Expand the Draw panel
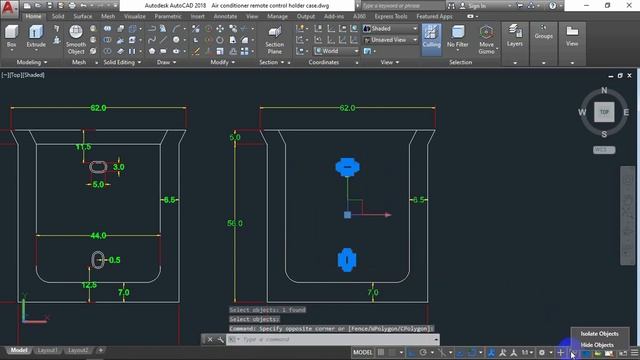 tap(167, 62)
